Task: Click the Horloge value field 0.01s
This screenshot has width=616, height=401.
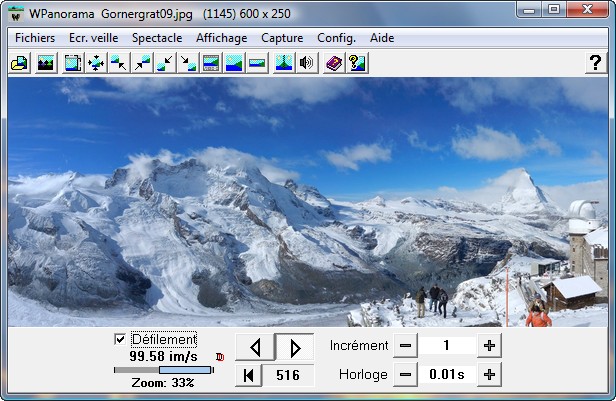Action: click(x=447, y=375)
